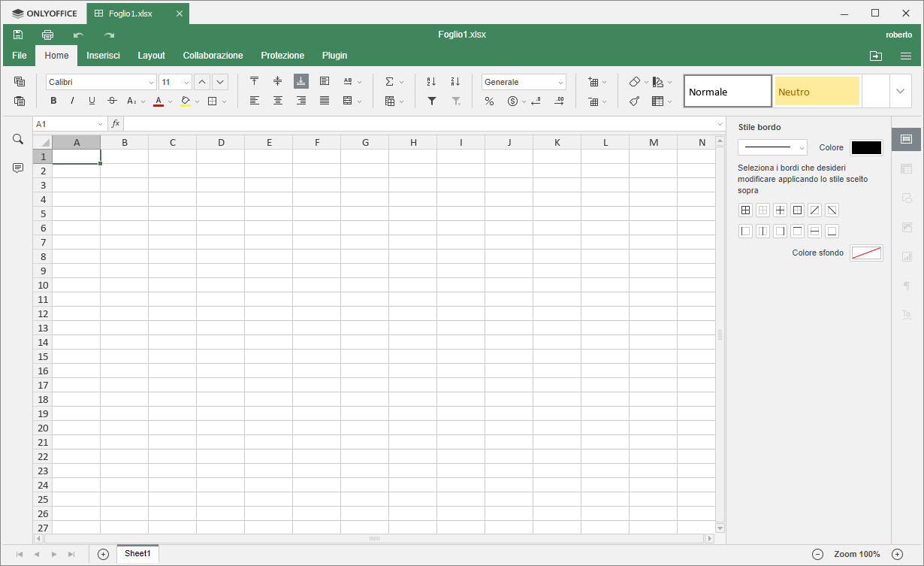Toggle underline formatting
The height and width of the screenshot is (566, 924).
92,101
